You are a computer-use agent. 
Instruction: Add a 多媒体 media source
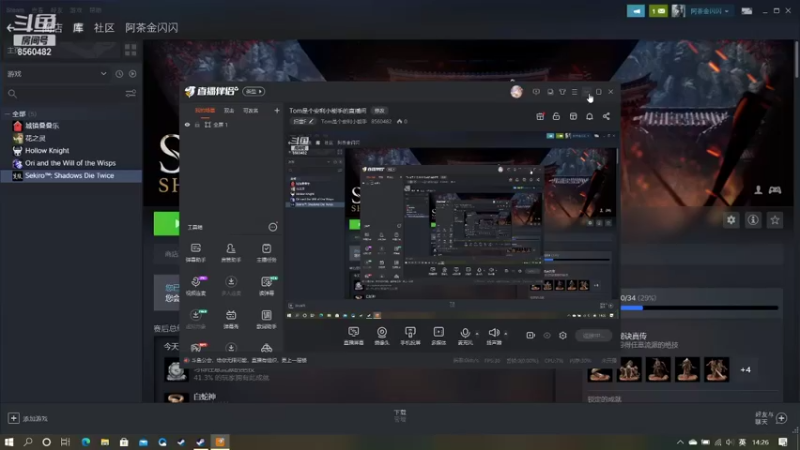tap(439, 336)
